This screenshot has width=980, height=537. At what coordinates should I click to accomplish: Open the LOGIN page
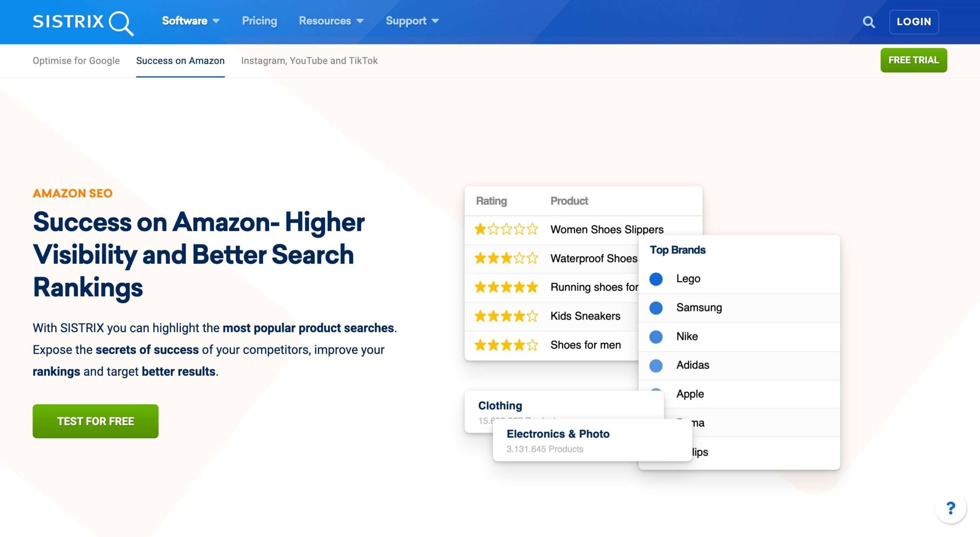coord(914,22)
